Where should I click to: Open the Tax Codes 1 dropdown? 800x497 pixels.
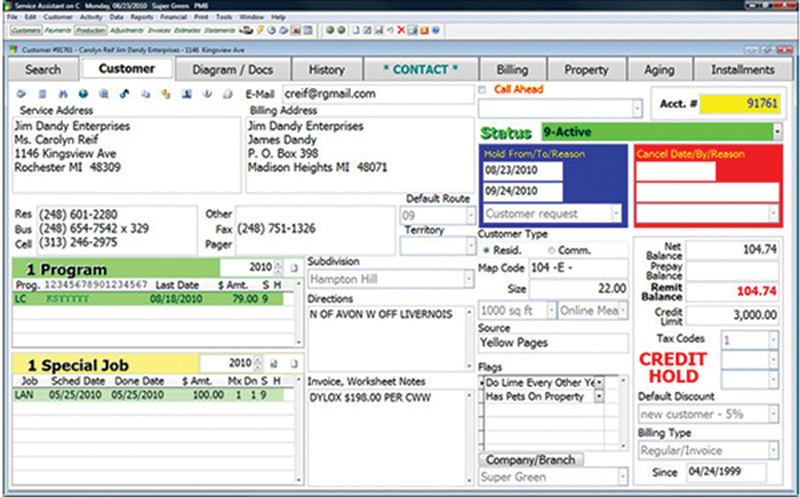tap(774, 340)
